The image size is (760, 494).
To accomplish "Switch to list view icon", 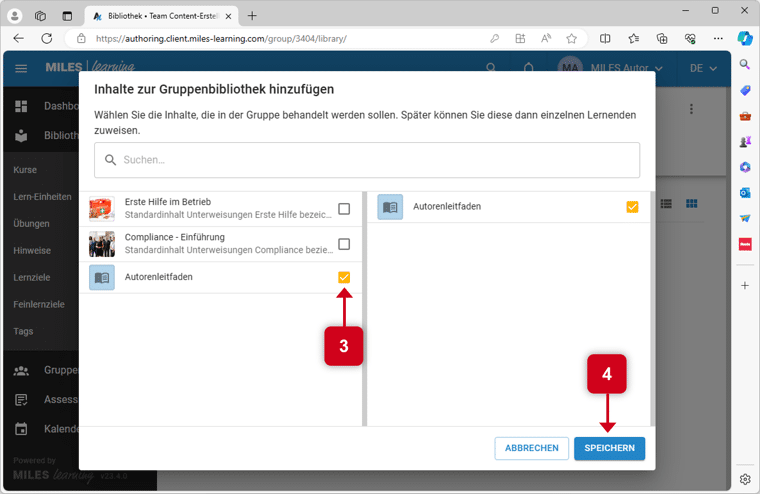I will (x=667, y=204).
